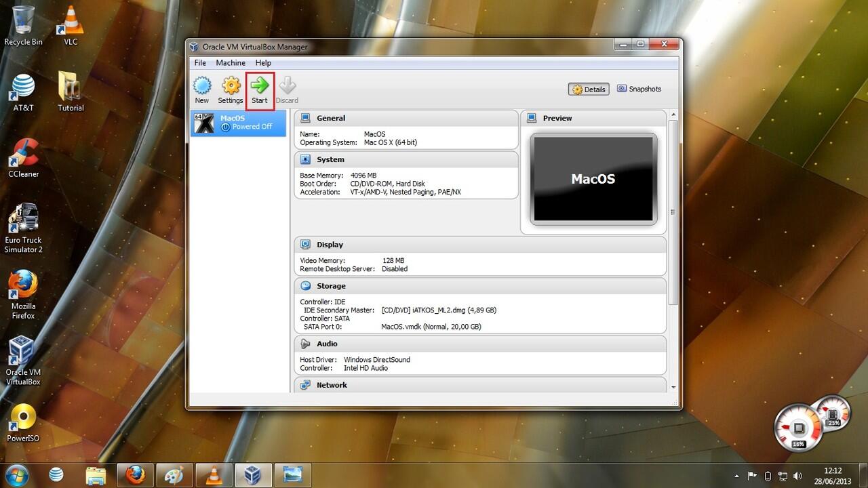Click the Display section screen icon
868x488 pixels.
305,245
